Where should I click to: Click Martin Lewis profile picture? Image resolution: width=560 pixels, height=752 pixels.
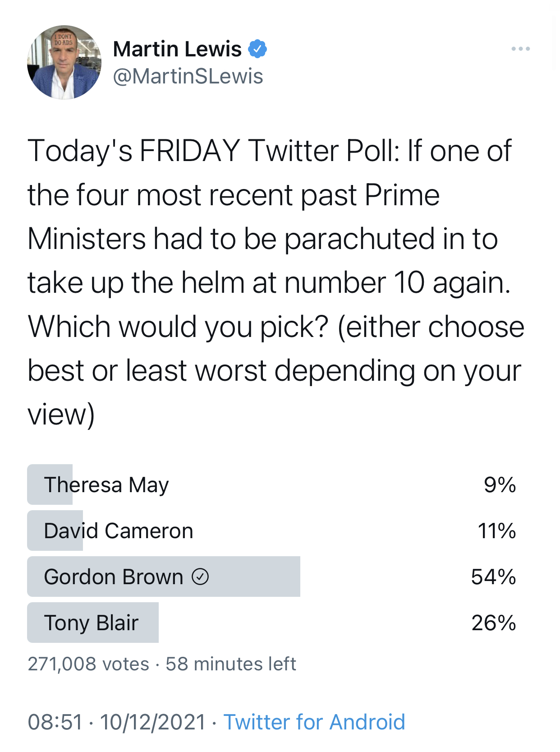64,62
